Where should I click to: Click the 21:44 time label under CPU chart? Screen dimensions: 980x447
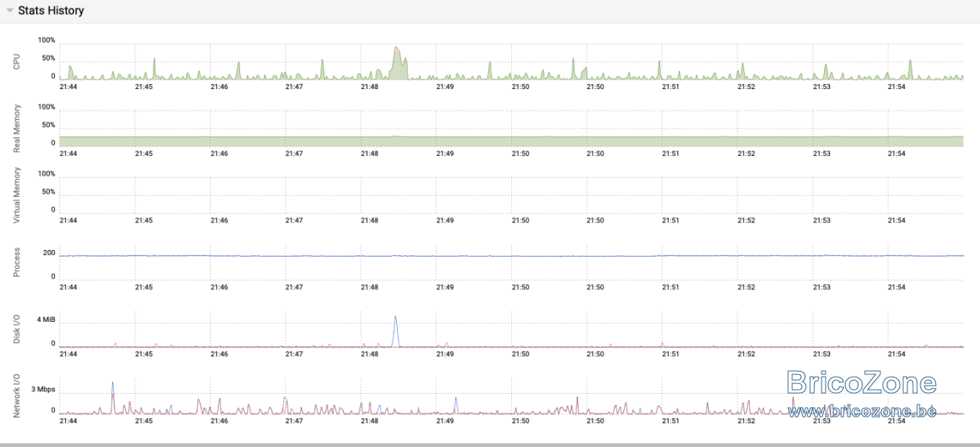[69, 86]
